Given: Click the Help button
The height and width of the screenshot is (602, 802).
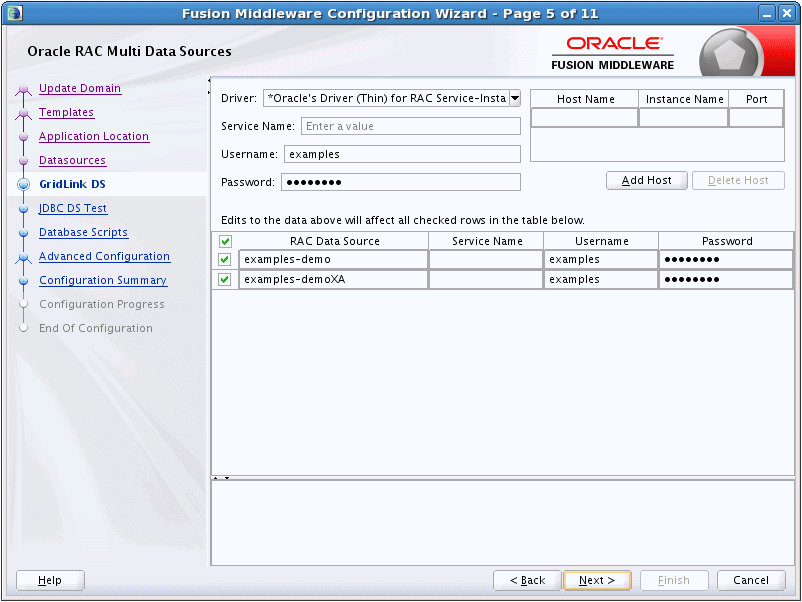Looking at the screenshot, I should (50, 580).
